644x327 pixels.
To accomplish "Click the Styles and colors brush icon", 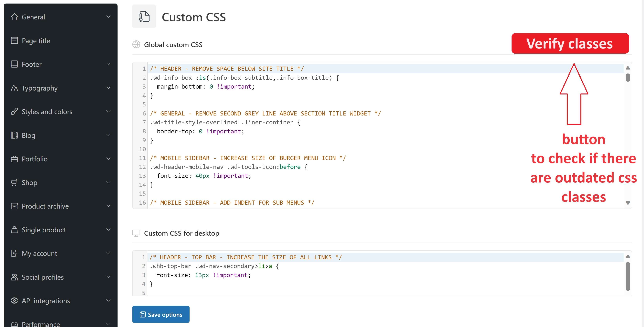I will (x=15, y=111).
